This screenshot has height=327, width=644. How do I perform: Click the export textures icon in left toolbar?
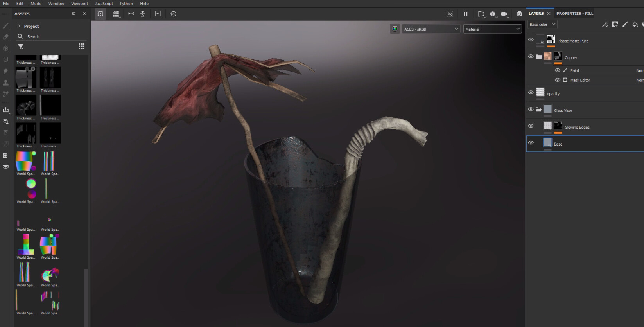[5, 110]
